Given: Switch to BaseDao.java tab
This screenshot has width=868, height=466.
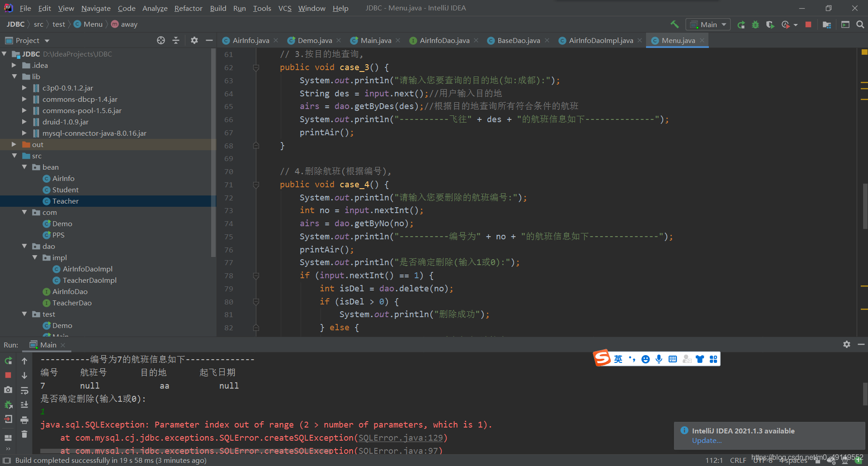Looking at the screenshot, I should (x=518, y=40).
